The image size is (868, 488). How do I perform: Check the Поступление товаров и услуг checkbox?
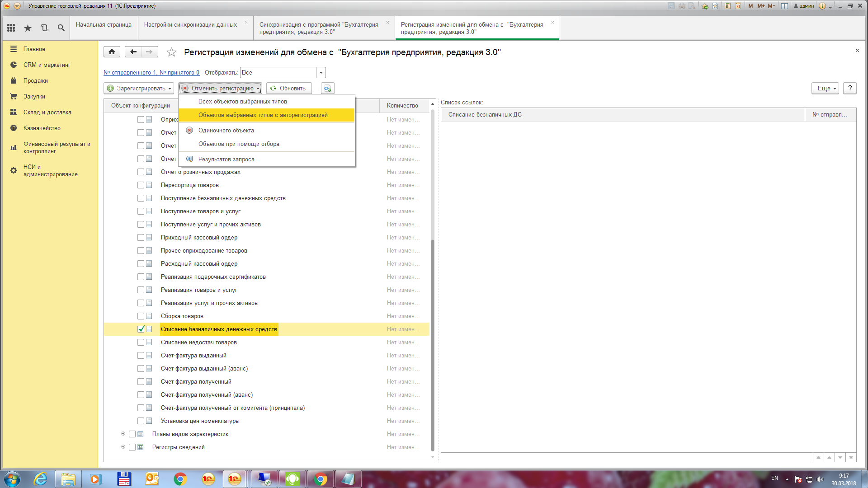click(x=141, y=211)
